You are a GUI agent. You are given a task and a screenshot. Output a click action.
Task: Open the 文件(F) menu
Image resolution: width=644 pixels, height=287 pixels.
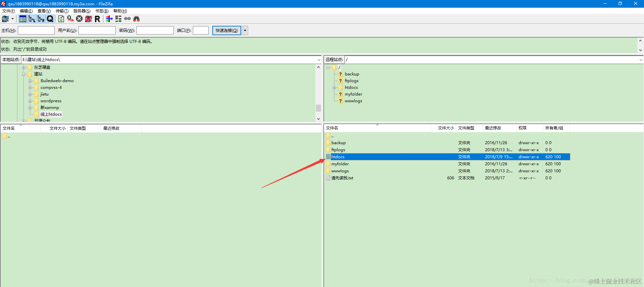click(8, 11)
